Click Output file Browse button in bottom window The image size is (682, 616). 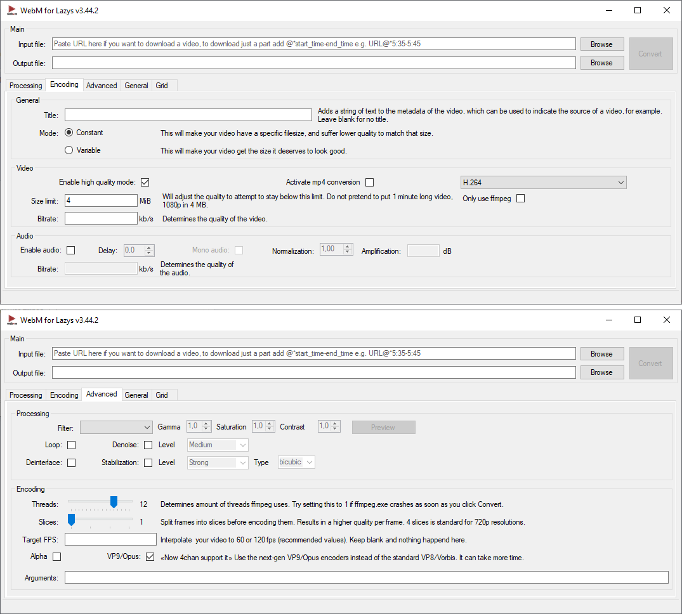(602, 372)
